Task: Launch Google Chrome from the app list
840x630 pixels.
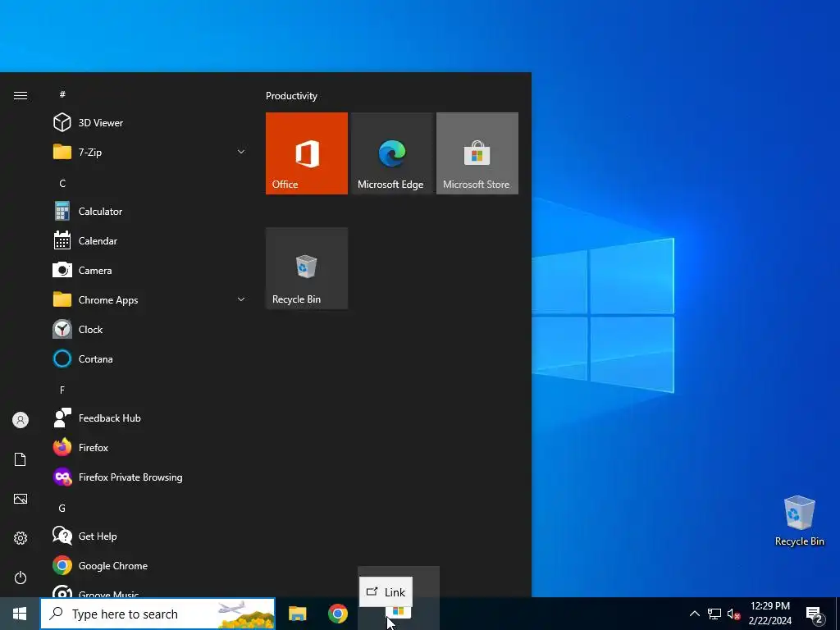Action: (x=150, y=565)
